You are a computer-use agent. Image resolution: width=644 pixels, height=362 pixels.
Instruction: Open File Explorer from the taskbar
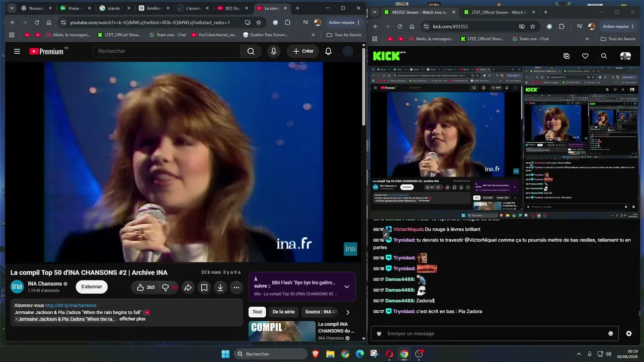pos(331,354)
